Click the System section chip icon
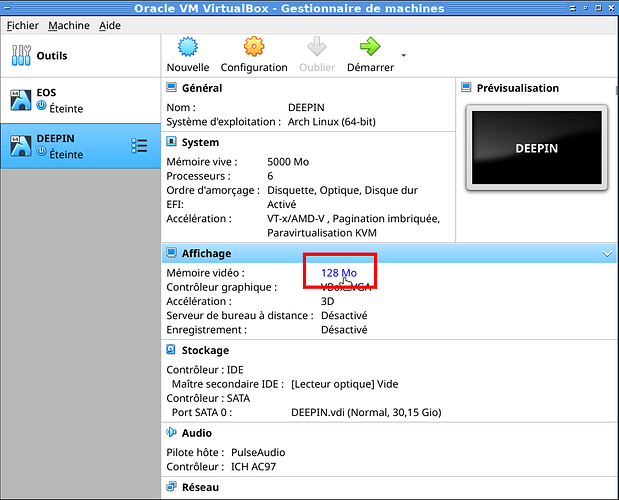This screenshot has width=619, height=500. [x=171, y=142]
